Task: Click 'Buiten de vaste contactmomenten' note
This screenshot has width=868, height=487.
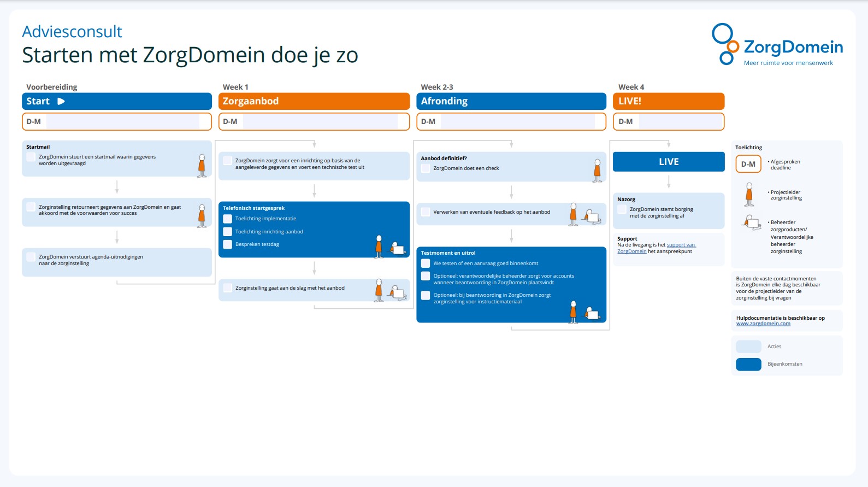Action: tap(778, 288)
